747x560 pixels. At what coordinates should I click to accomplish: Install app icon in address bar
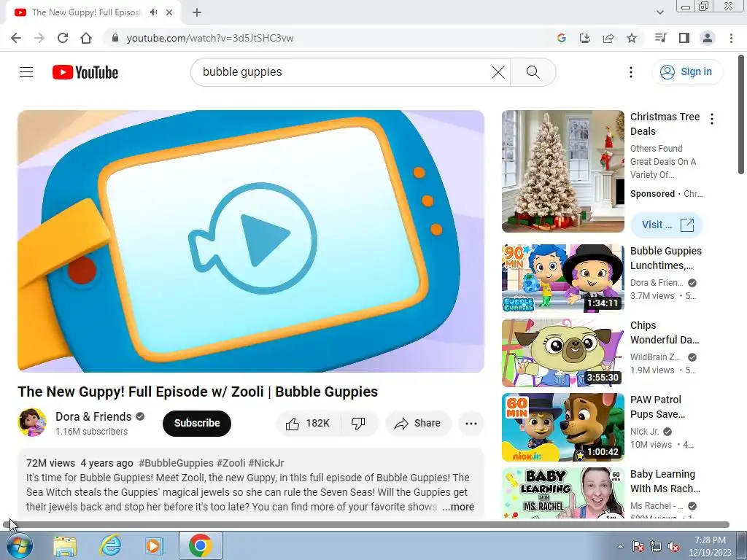[x=585, y=38]
